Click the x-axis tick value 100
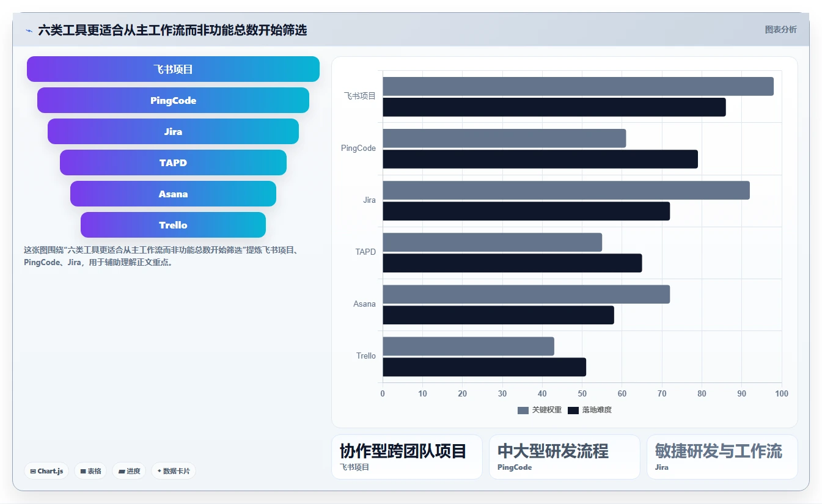 pos(781,393)
